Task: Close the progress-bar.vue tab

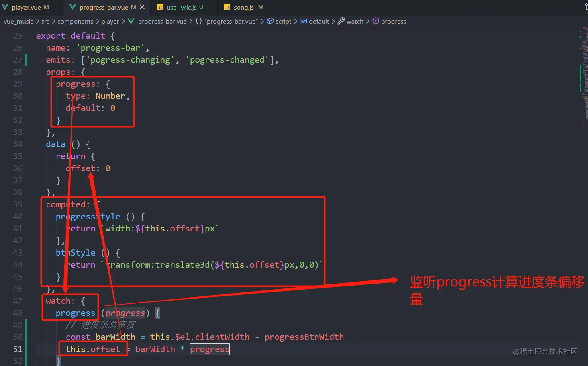Action: pos(142,7)
